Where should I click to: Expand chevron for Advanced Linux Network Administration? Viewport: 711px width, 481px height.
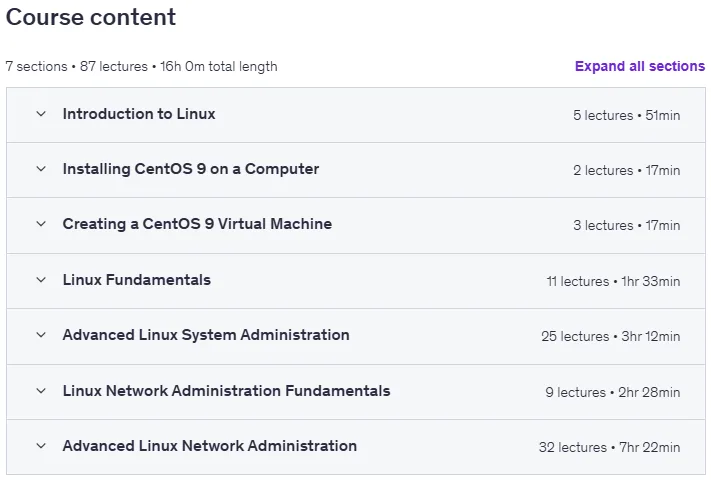tap(41, 446)
